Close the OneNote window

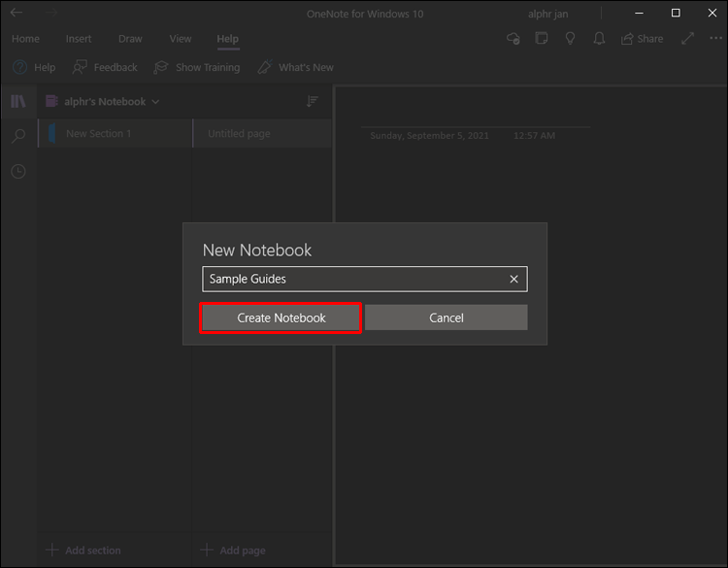pos(712,13)
